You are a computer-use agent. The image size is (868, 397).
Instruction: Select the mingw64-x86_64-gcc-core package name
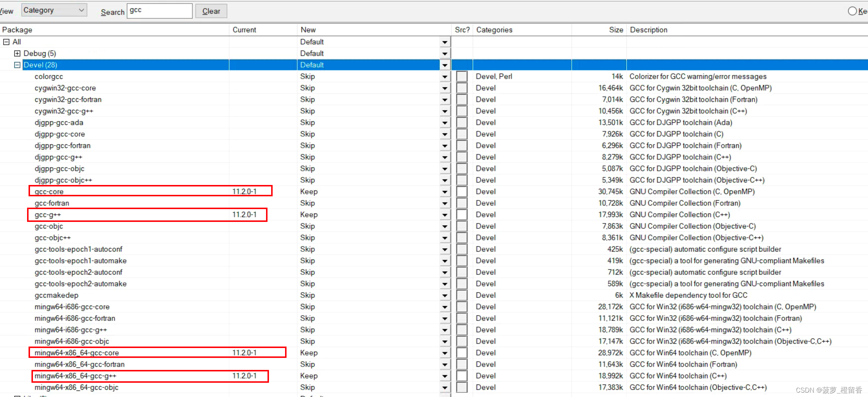pyautogui.click(x=77, y=353)
